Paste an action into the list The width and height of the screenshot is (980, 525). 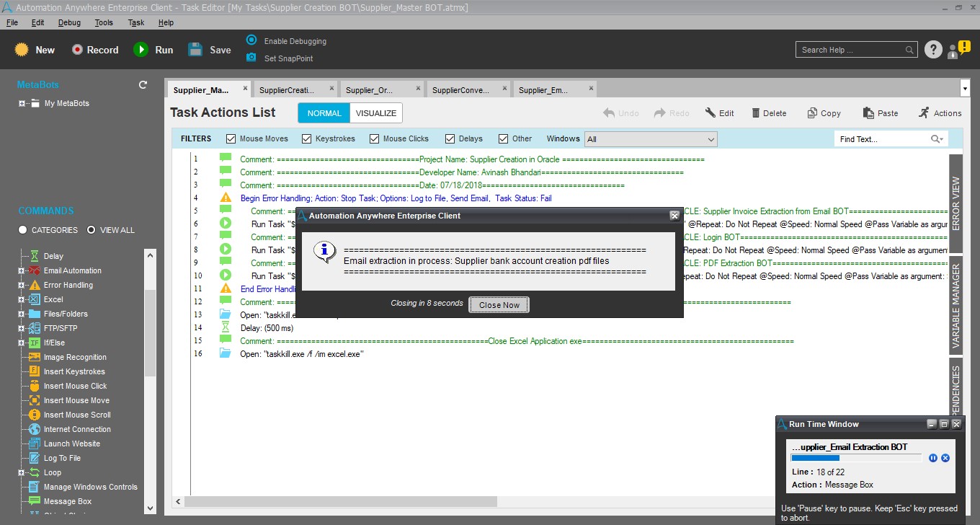(x=868, y=113)
